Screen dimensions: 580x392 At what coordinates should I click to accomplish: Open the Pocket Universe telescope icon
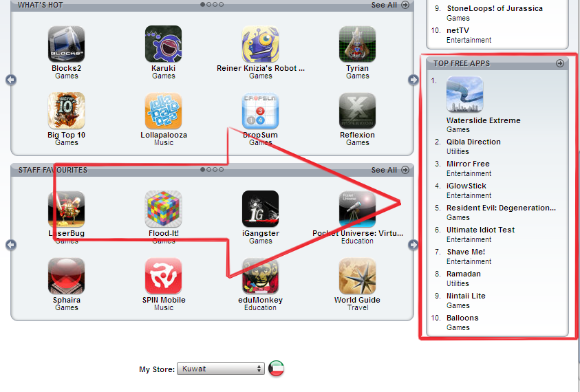pos(357,209)
